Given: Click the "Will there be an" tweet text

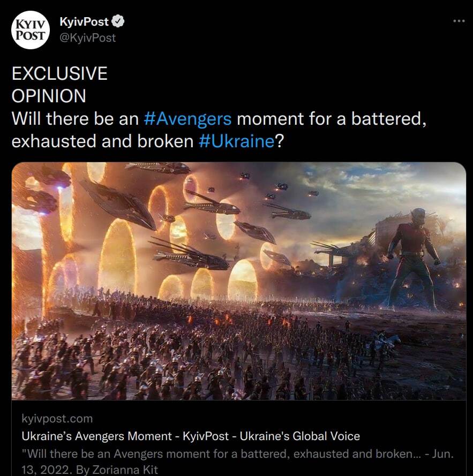Looking at the screenshot, I should (x=75, y=118).
